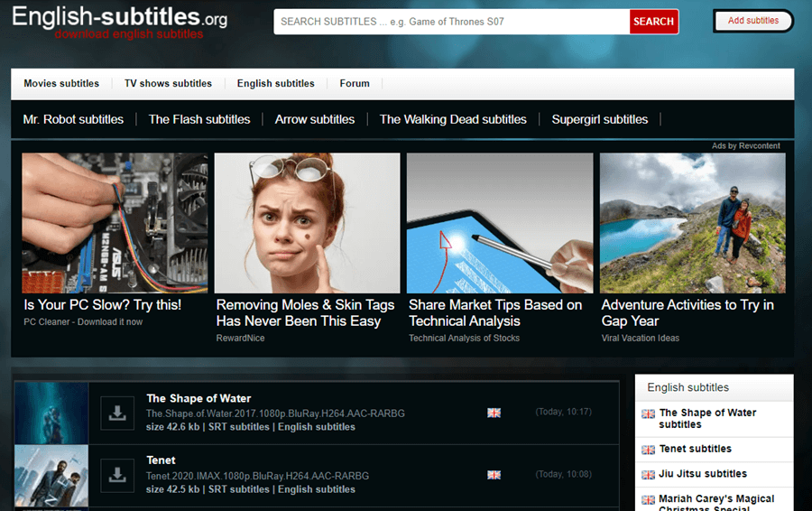Go to English subtitles menu item
Viewport: 812px width, 511px height.
(275, 83)
